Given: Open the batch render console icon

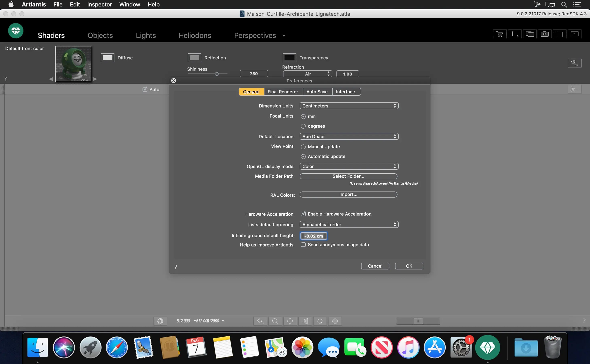Looking at the screenshot, I should tap(575, 34).
